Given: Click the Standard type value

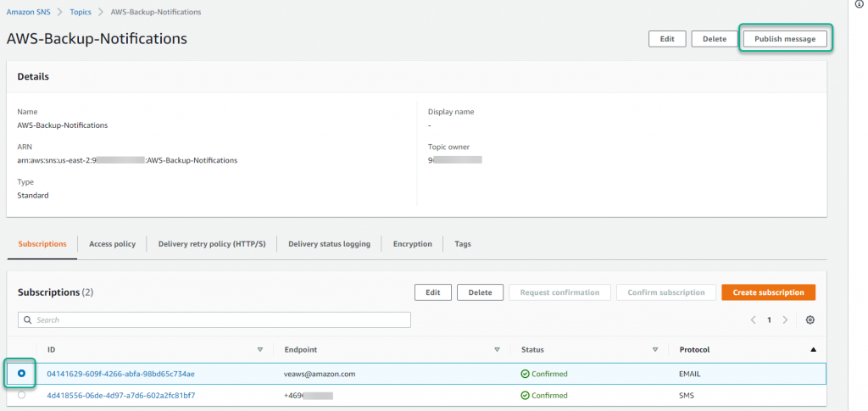Looking at the screenshot, I should click(33, 195).
